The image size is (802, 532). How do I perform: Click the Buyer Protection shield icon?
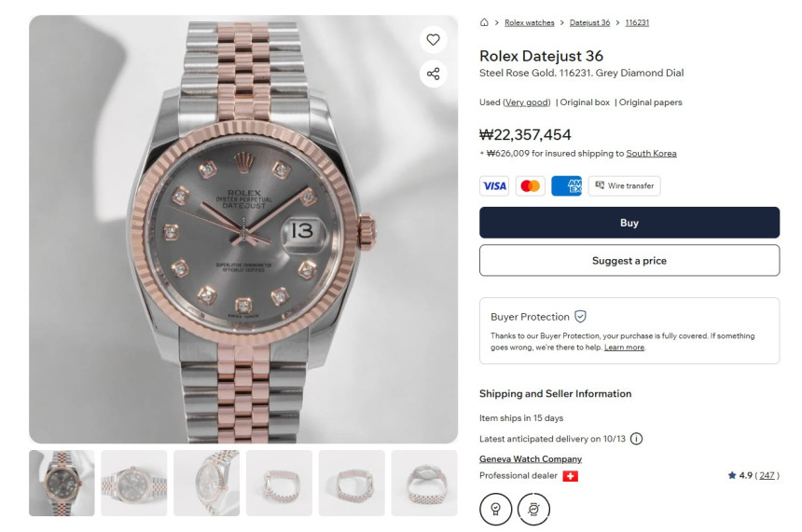tap(581, 317)
